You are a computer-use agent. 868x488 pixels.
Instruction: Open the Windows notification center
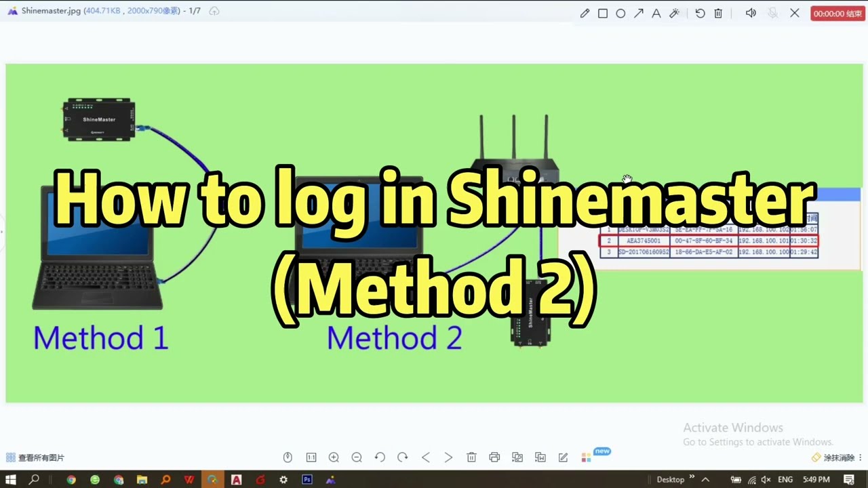pyautogui.click(x=849, y=480)
